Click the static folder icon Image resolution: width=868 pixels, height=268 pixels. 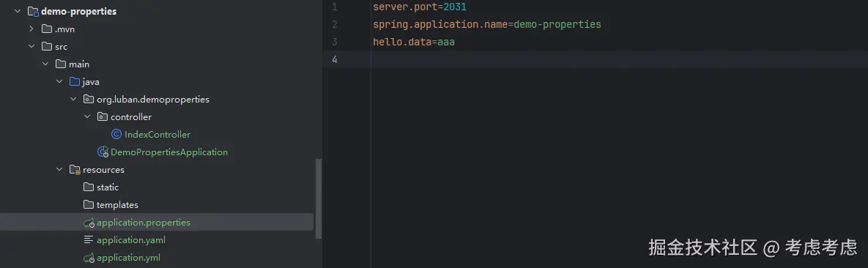pos(89,187)
